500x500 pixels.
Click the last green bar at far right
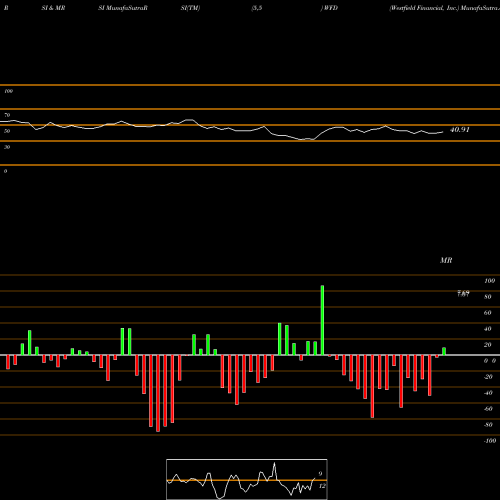(444, 351)
